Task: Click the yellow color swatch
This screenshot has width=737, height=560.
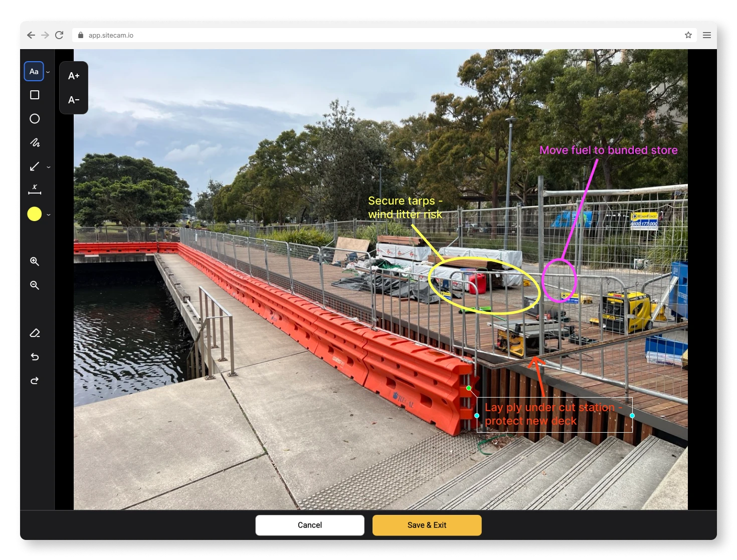Action: tap(34, 214)
